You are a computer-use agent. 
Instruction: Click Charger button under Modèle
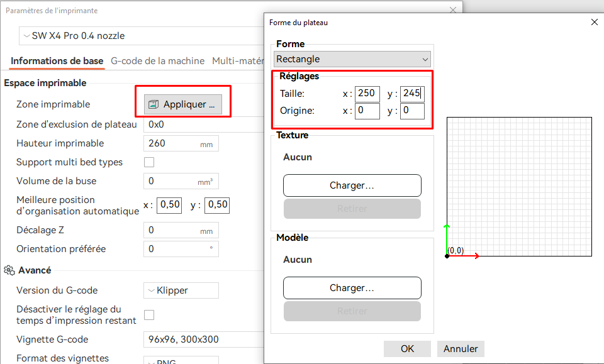pyautogui.click(x=352, y=288)
